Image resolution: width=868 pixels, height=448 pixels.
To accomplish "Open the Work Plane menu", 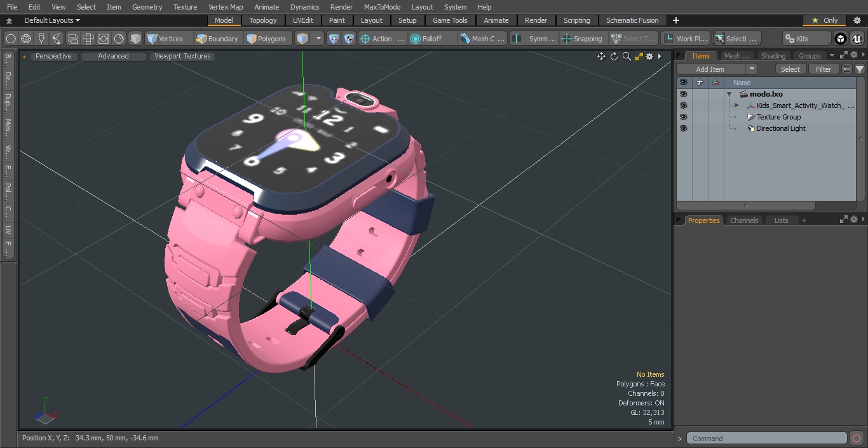I will click(x=685, y=39).
